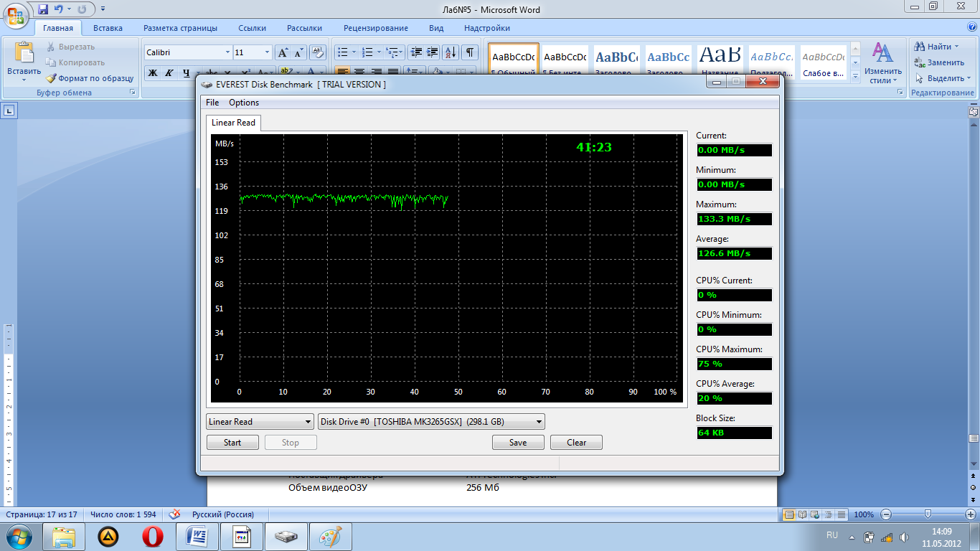Open File menu in EVEREST Disk Benchmark
The image size is (980, 551).
212,103
